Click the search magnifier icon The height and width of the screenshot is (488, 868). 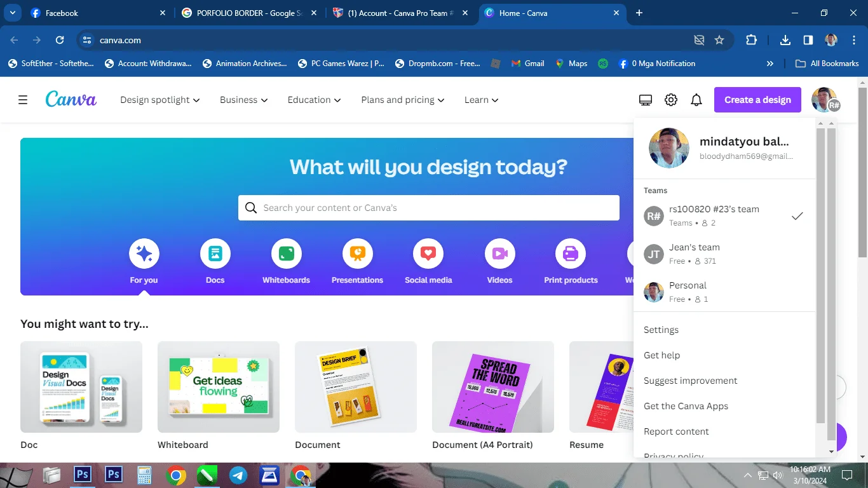[x=251, y=208]
